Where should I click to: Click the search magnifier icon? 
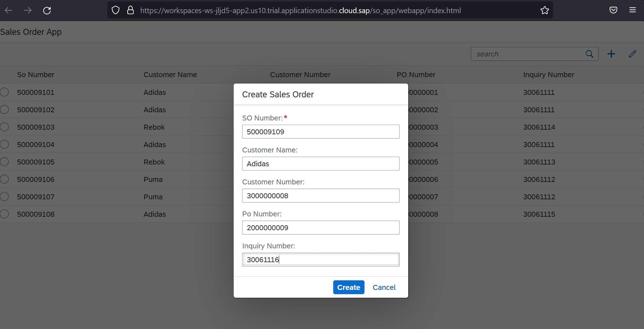(x=589, y=54)
